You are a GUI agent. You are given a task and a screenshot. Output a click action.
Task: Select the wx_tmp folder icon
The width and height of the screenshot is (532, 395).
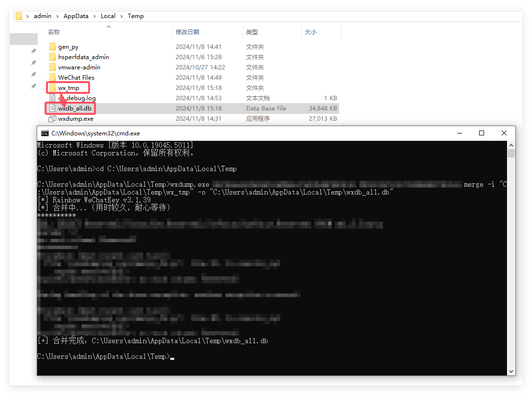tap(52, 88)
